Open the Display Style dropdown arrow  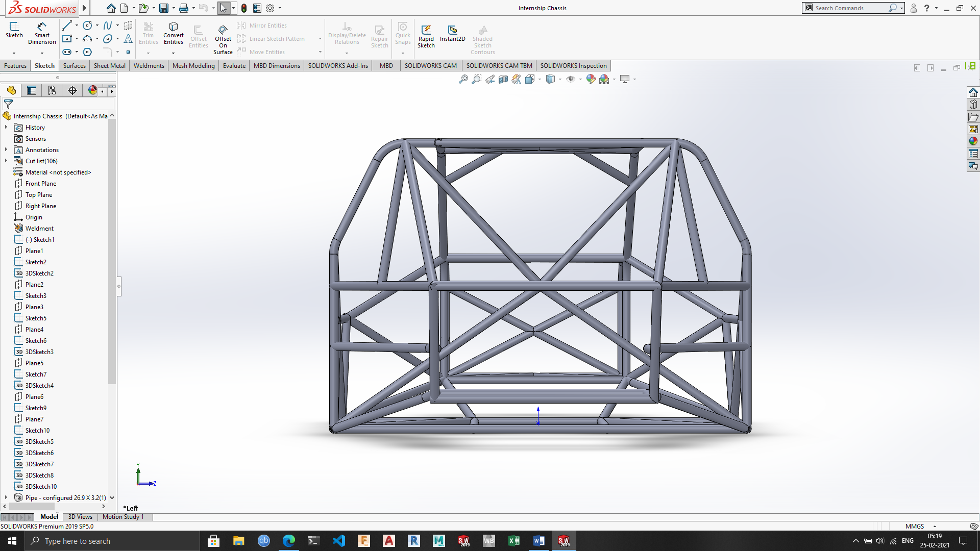click(x=560, y=80)
